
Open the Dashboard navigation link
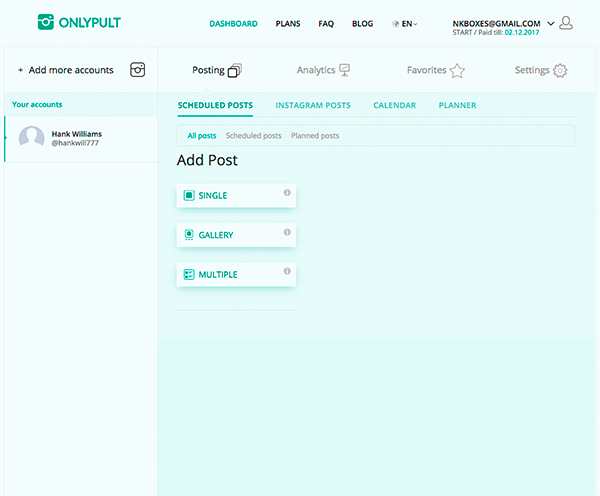coord(233,24)
